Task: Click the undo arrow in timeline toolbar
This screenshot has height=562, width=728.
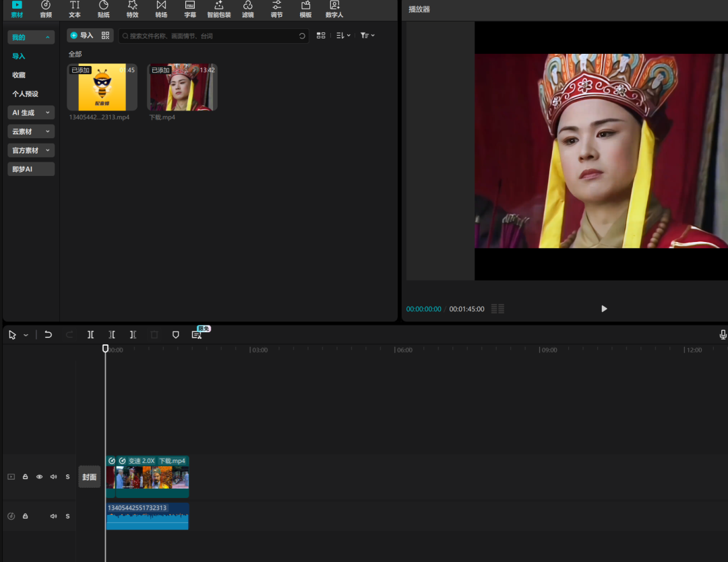Action: coord(49,334)
